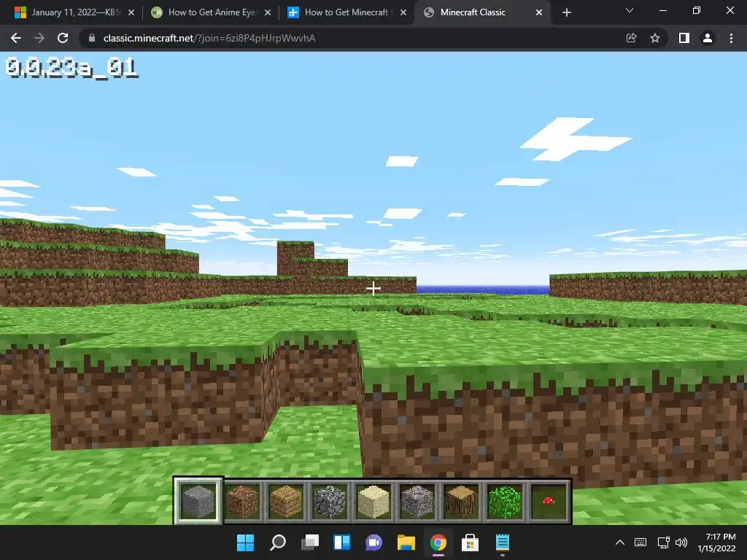
Task: Open the Windows Start menu
Action: pos(245,542)
